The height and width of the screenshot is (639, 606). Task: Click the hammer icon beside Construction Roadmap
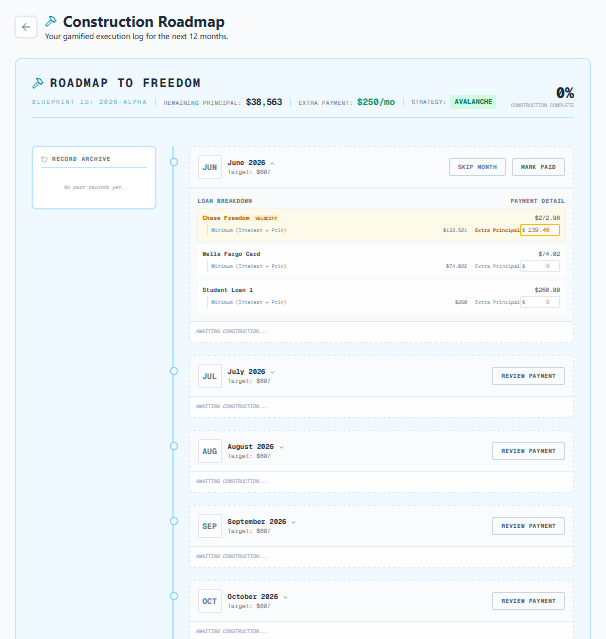click(51, 21)
